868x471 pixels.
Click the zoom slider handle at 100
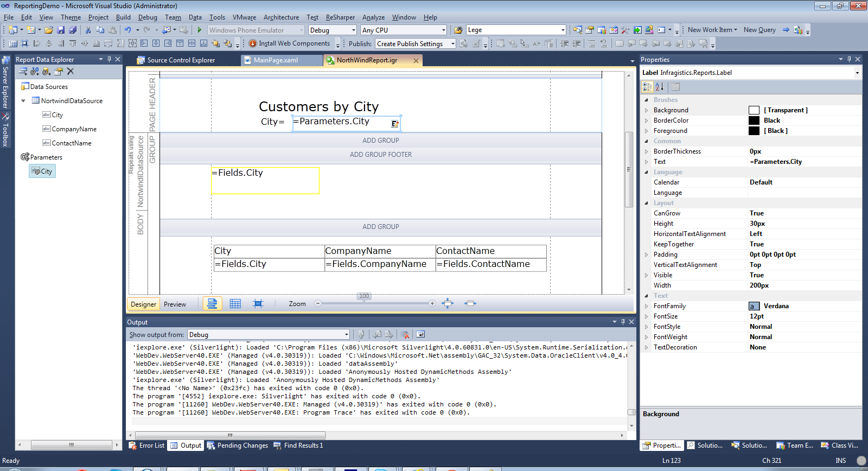coord(364,297)
